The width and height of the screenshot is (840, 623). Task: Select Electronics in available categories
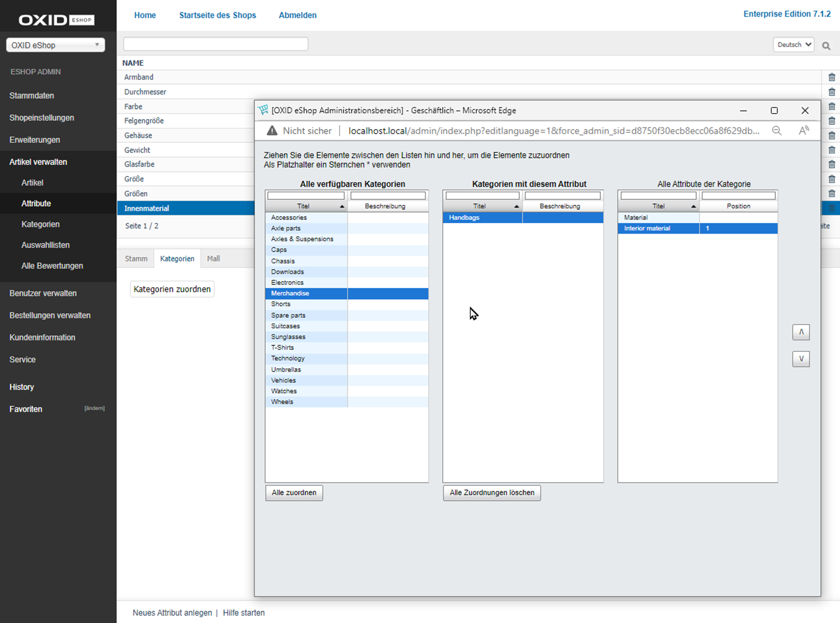point(347,282)
